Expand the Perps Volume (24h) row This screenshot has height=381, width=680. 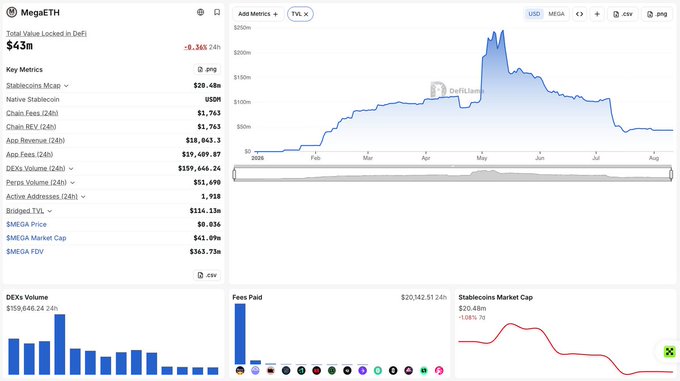[72, 183]
